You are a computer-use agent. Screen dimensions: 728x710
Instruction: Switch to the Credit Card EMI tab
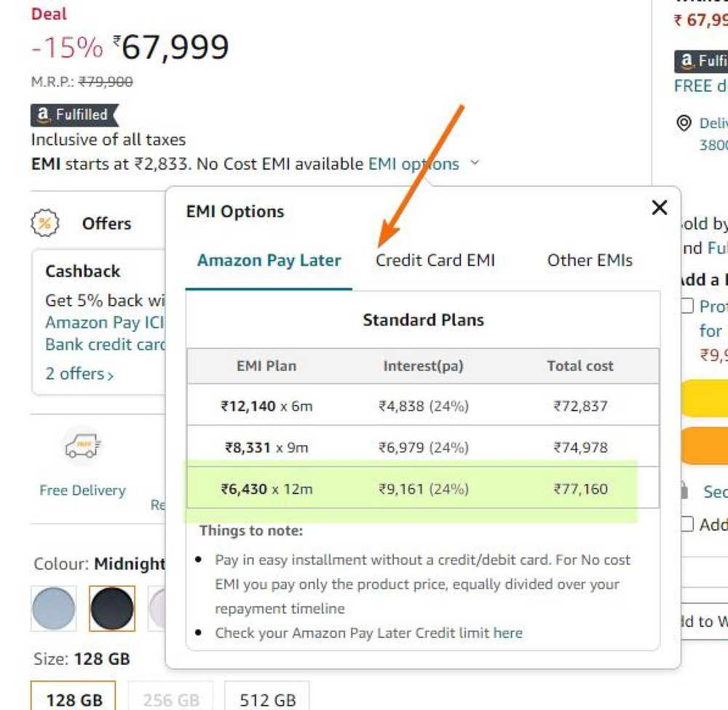point(435,260)
